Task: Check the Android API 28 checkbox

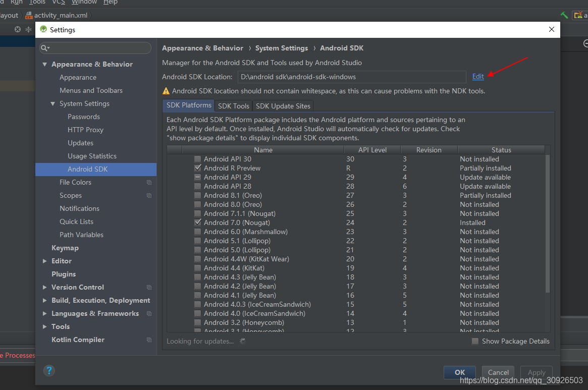Action: point(198,186)
